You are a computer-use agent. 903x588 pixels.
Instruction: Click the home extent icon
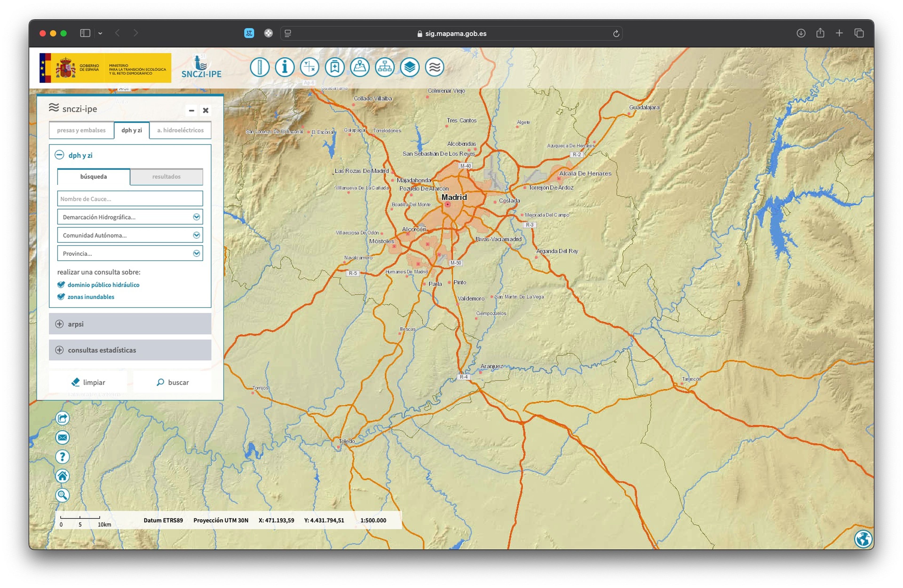click(x=63, y=476)
